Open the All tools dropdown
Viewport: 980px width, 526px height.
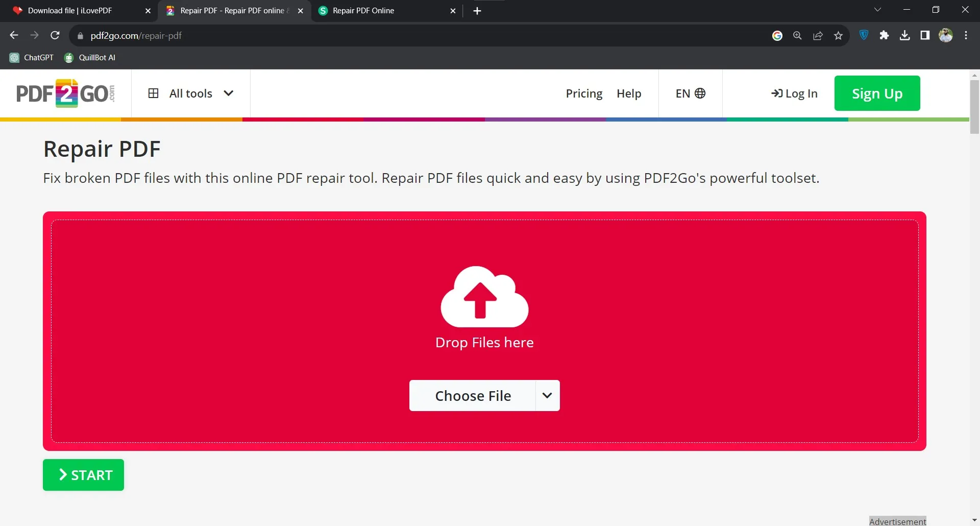pos(190,93)
